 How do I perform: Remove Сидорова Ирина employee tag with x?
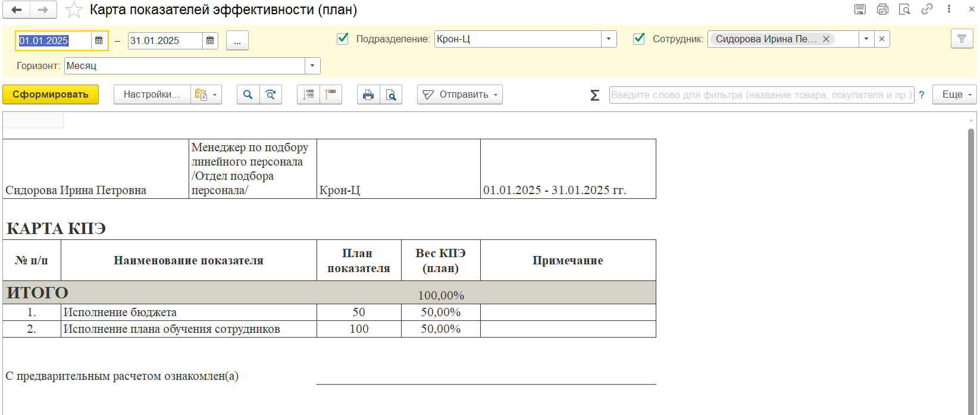tap(826, 39)
